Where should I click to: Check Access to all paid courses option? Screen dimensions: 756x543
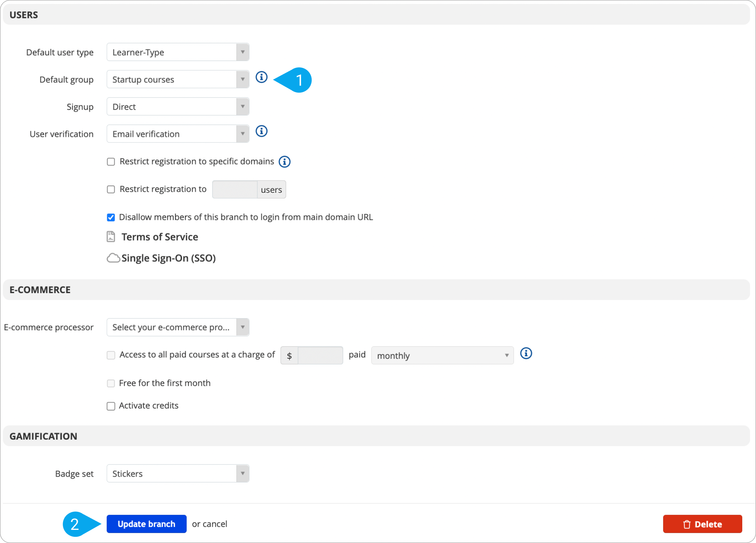point(111,355)
